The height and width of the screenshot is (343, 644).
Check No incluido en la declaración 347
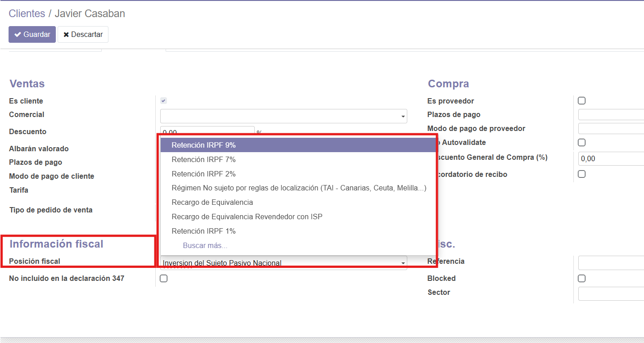(x=164, y=278)
